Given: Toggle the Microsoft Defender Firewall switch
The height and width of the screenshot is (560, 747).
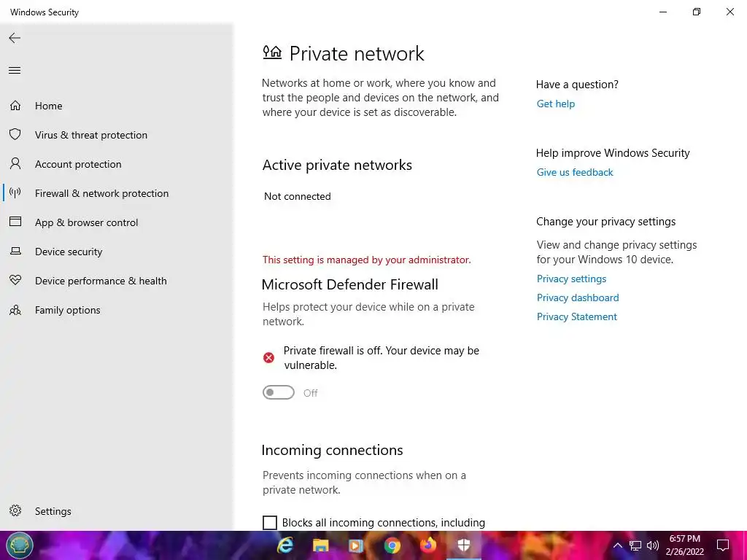Looking at the screenshot, I should coord(279,392).
